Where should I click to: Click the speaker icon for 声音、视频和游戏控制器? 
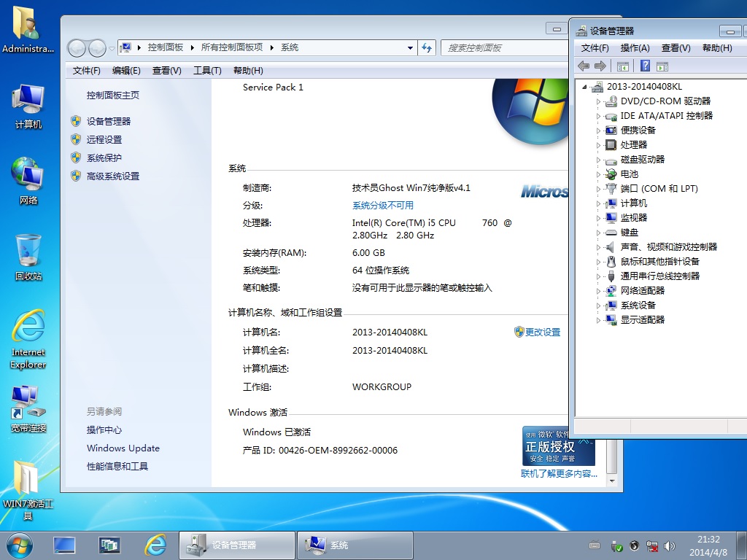(x=611, y=246)
